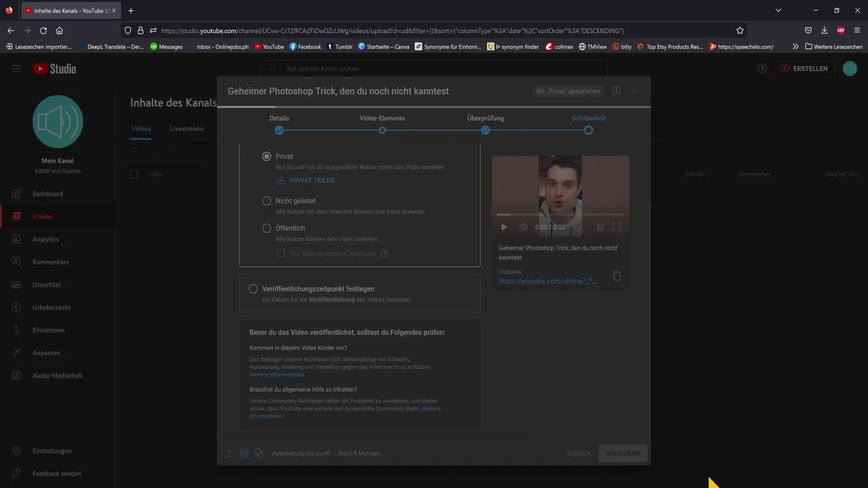Click the browser address bar URL
This screenshot has width=868, height=488.
(x=392, y=31)
